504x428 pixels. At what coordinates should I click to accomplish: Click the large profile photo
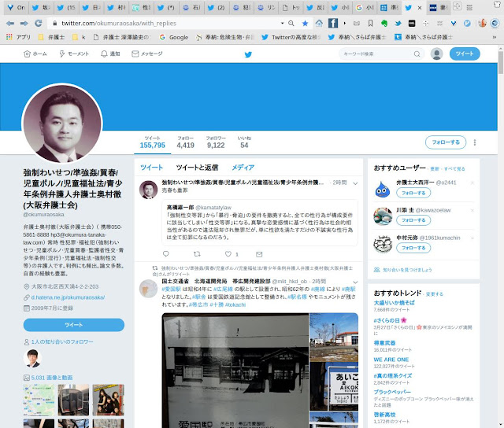click(62, 124)
